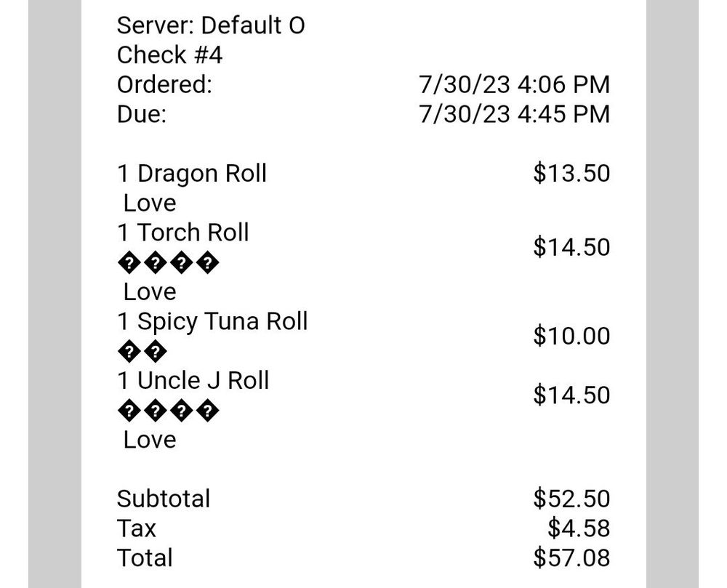
Task: Click the unknown-character symbols under Torch Roll
Action: [169, 263]
